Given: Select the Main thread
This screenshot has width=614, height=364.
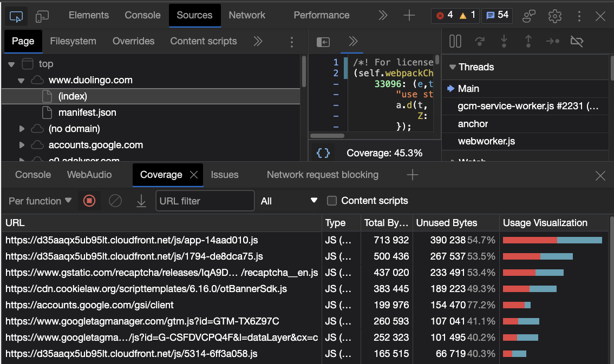Looking at the screenshot, I should coord(525,89).
